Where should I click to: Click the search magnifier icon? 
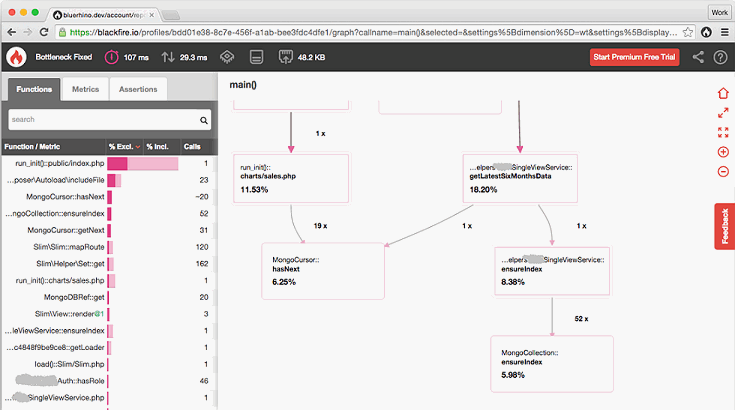point(203,120)
